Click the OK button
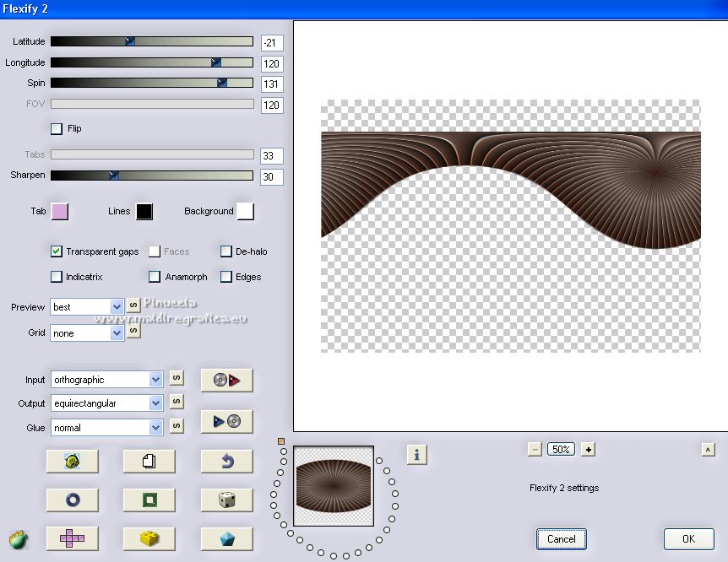The image size is (728, 562). tap(688, 539)
